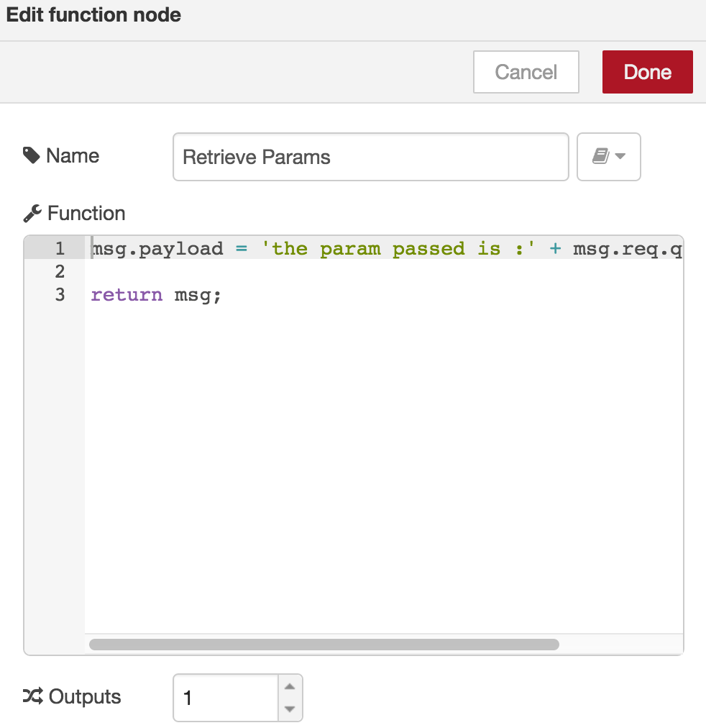Click the shuffle icon beside Outputs
The image size is (706, 728).
[x=33, y=696]
